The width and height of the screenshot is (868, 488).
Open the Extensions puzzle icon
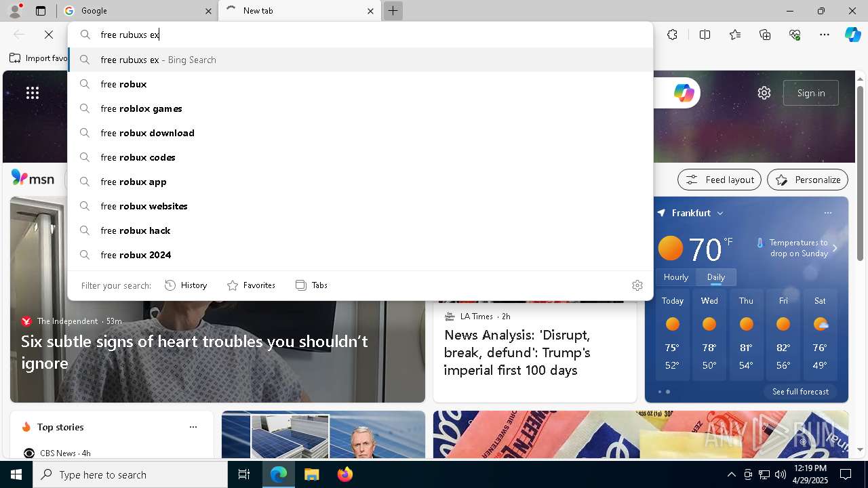(672, 35)
